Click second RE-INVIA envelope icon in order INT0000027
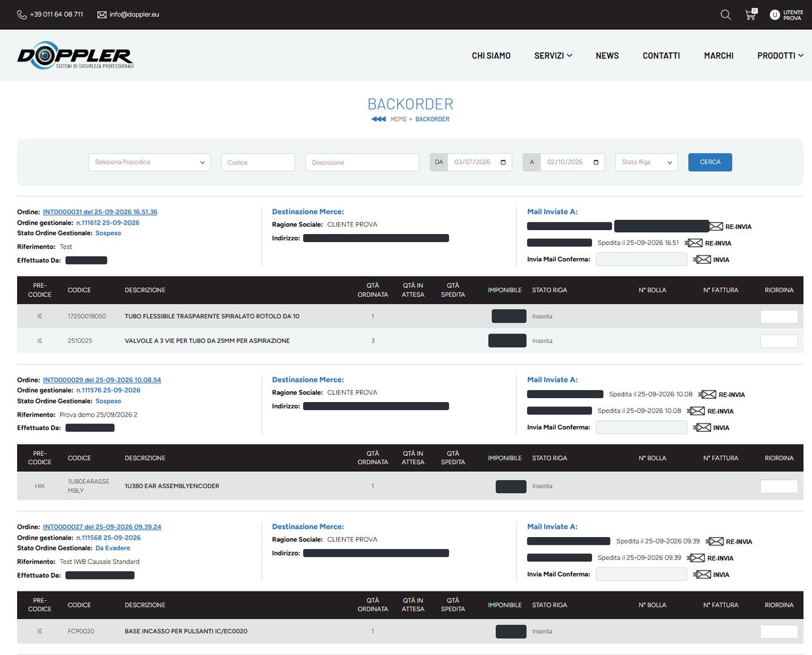The width and height of the screenshot is (812, 655). 696,558
